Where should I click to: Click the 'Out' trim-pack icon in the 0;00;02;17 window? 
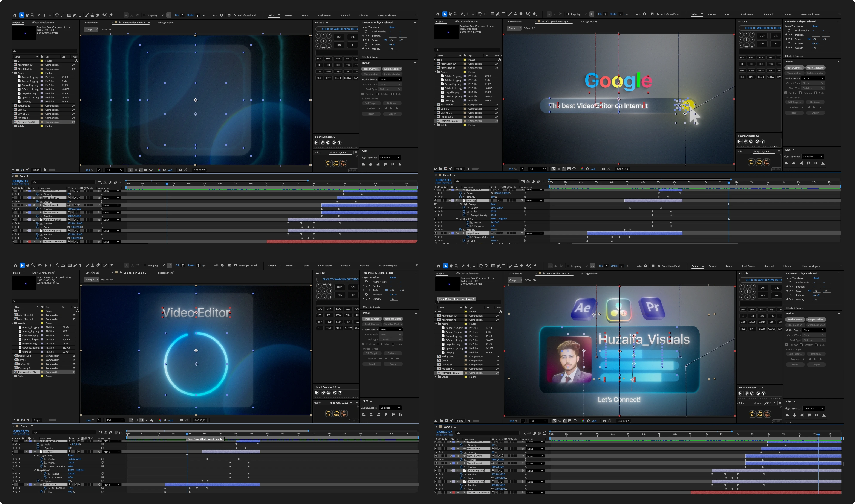pos(336,164)
